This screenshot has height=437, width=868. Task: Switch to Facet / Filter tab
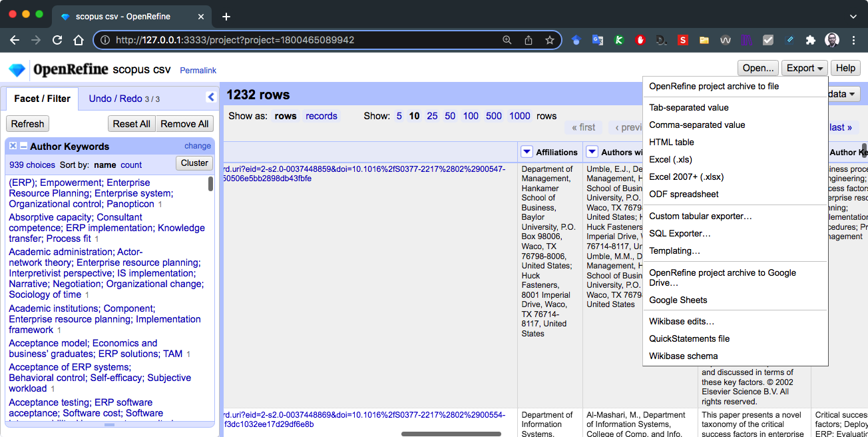click(42, 99)
